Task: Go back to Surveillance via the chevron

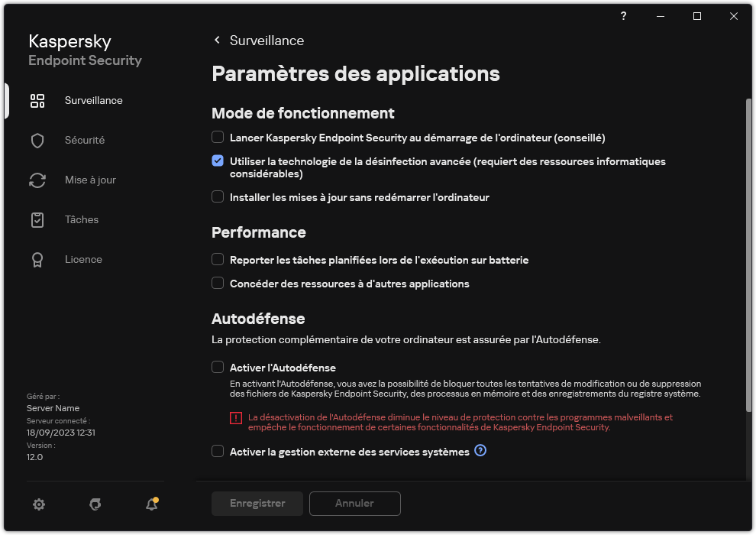Action: [216, 40]
